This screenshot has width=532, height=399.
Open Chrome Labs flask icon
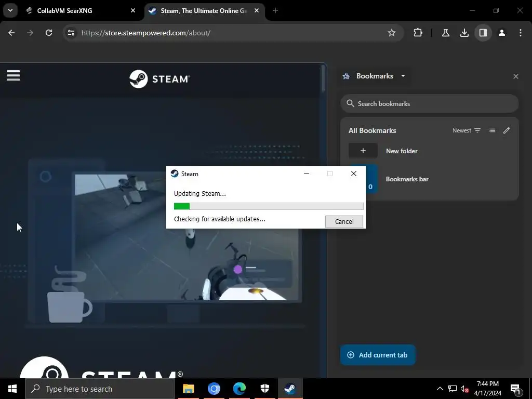pos(445,33)
